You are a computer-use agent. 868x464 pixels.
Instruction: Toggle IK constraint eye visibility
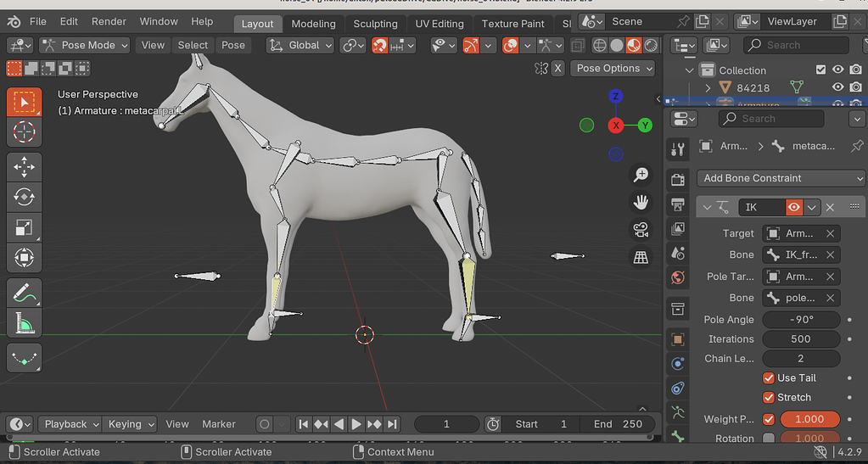pos(794,207)
